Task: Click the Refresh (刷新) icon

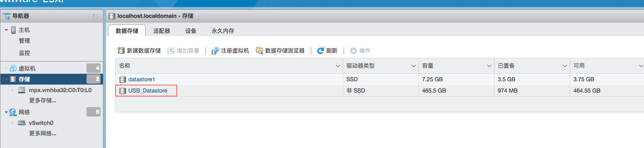Action: point(320,51)
